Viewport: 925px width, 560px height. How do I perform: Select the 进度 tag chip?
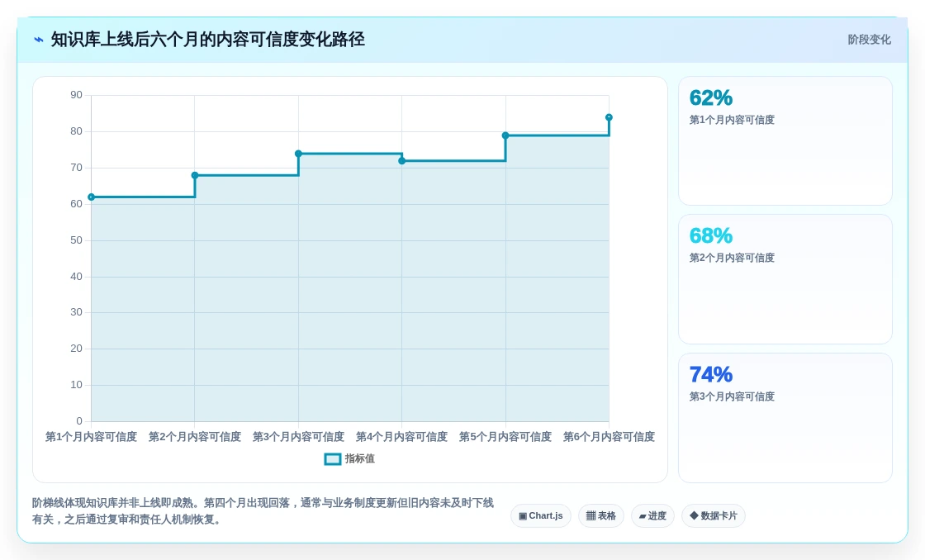pyautogui.click(x=652, y=515)
